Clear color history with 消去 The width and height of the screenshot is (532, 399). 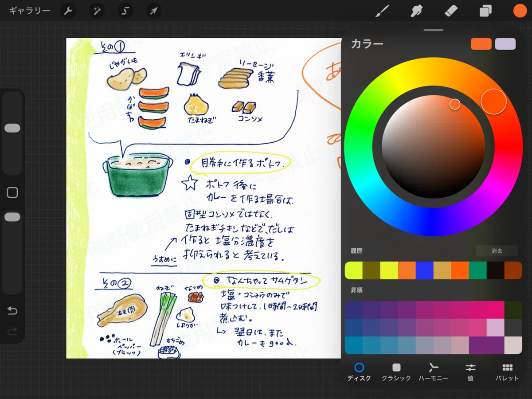click(x=497, y=251)
